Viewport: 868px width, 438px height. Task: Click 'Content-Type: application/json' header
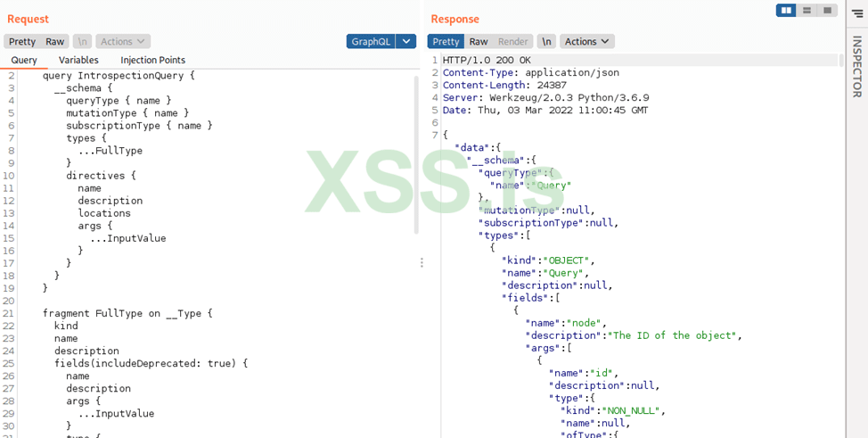pyautogui.click(x=531, y=72)
